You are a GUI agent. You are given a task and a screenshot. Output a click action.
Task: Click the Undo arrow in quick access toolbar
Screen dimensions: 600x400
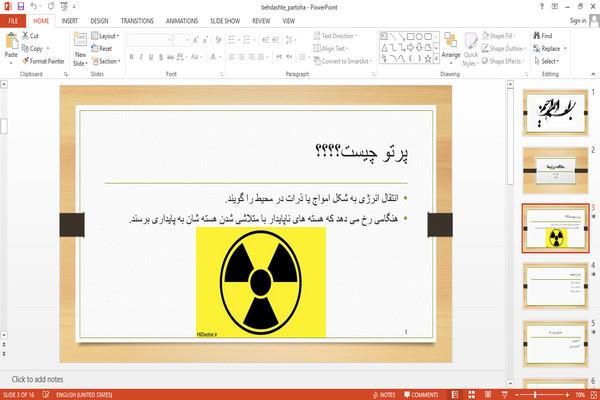pos(34,6)
